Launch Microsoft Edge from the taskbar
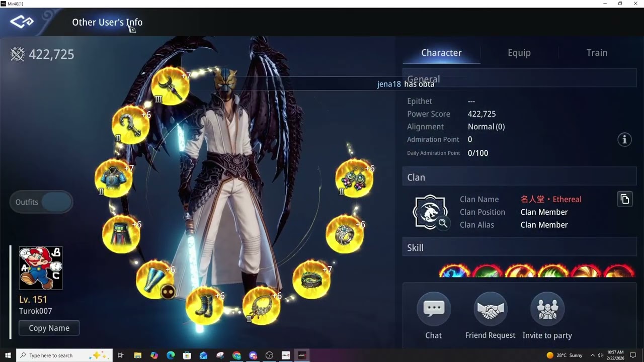The image size is (644, 362). coord(171,355)
